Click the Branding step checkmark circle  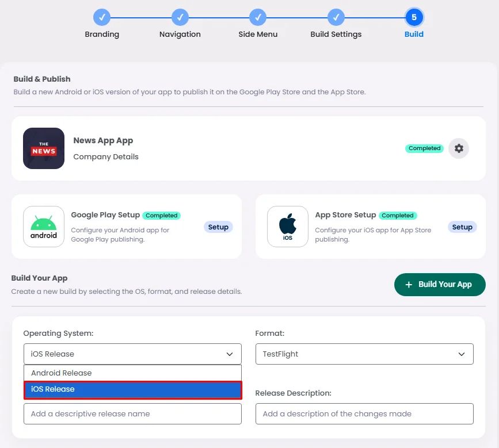tap(102, 17)
